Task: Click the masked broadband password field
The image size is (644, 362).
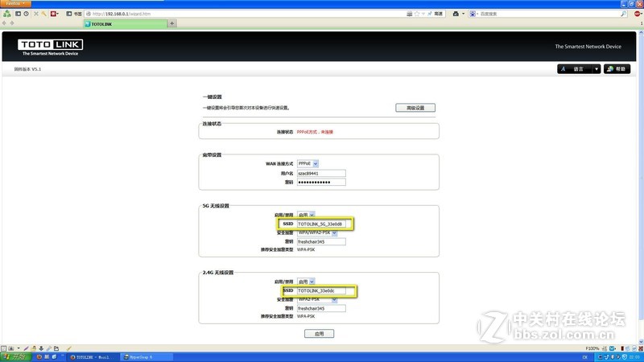Action: click(x=321, y=182)
